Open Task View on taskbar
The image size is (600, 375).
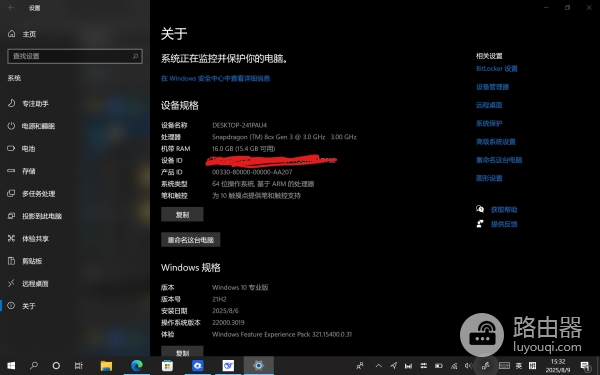(x=78, y=366)
